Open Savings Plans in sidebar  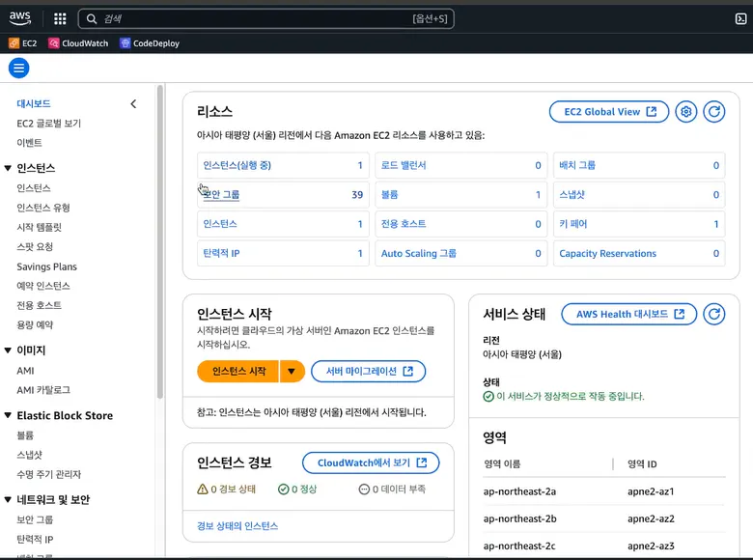point(46,266)
